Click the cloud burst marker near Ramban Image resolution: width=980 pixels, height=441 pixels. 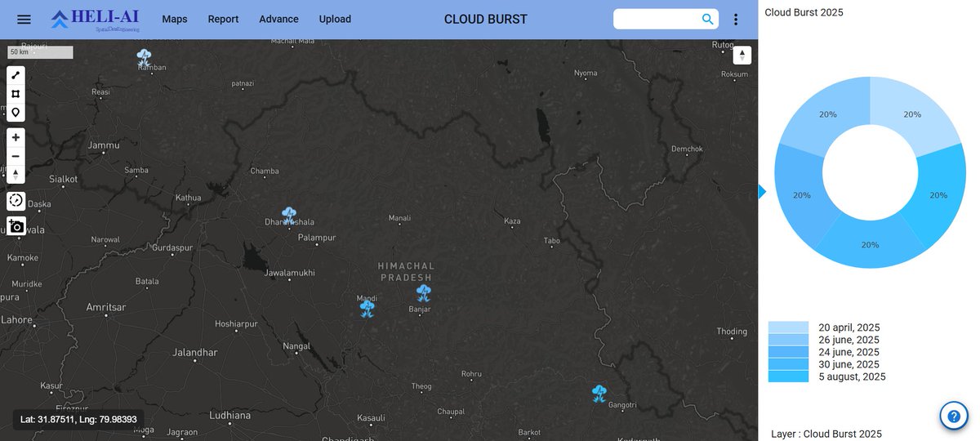144,58
